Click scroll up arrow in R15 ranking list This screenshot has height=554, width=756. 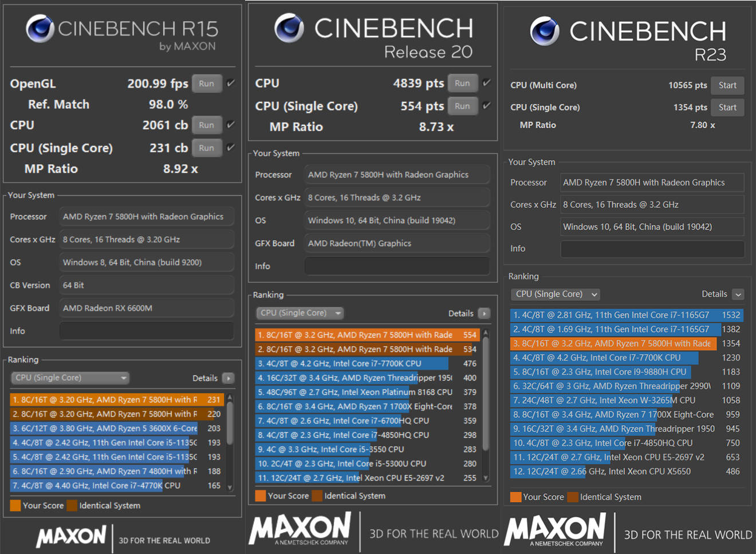[230, 397]
